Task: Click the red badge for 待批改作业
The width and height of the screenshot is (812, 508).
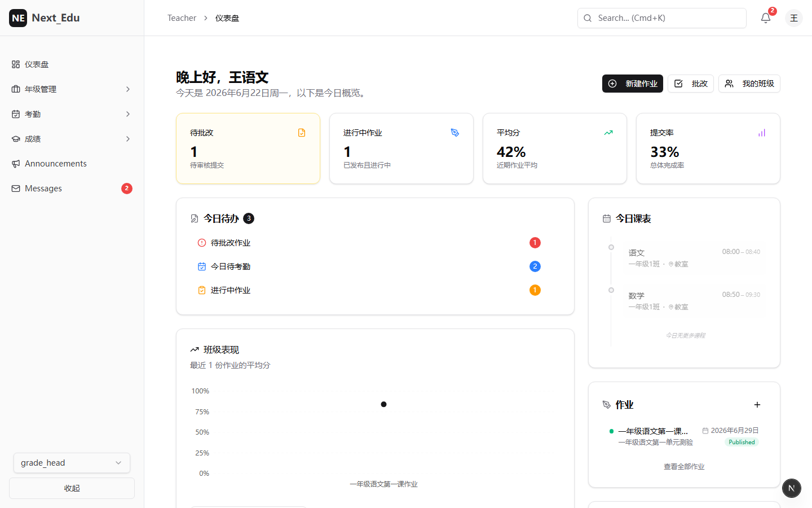Action: coord(535,243)
